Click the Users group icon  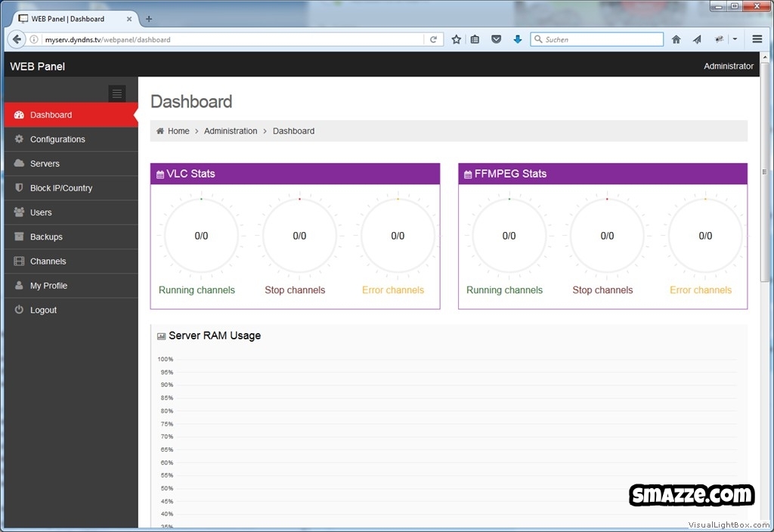click(x=19, y=212)
